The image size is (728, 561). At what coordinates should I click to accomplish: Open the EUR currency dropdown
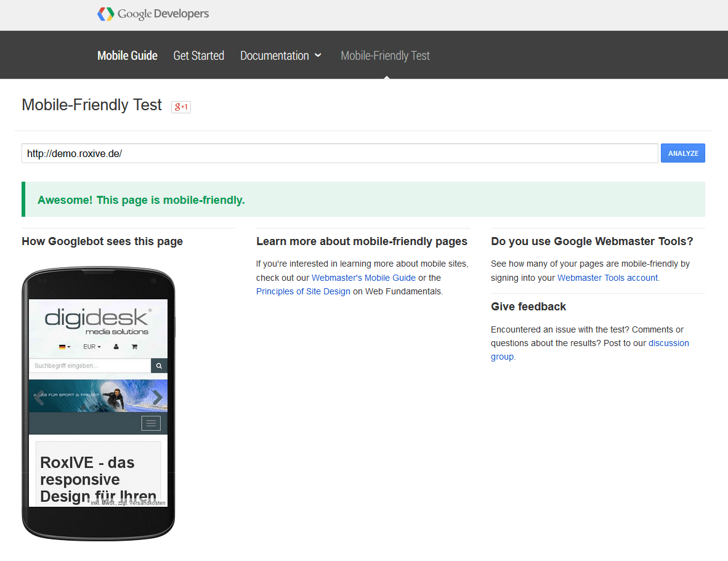pyautogui.click(x=92, y=347)
